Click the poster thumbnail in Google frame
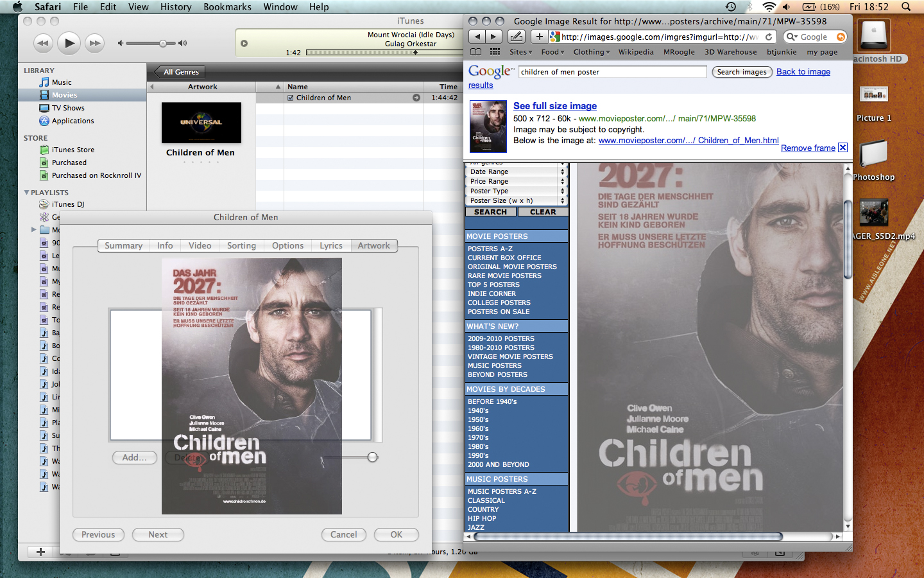924x578 pixels. click(x=488, y=127)
